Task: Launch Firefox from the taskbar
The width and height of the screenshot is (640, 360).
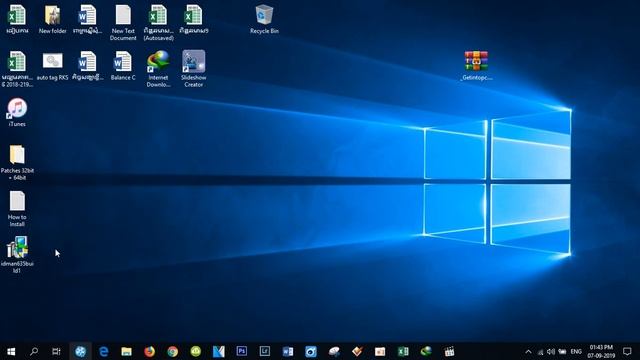Action: coord(149,351)
